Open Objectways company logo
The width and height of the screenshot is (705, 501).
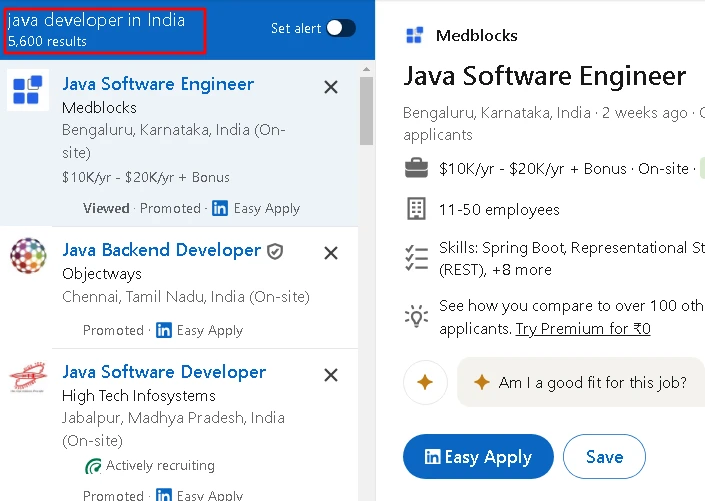[x=28, y=255]
